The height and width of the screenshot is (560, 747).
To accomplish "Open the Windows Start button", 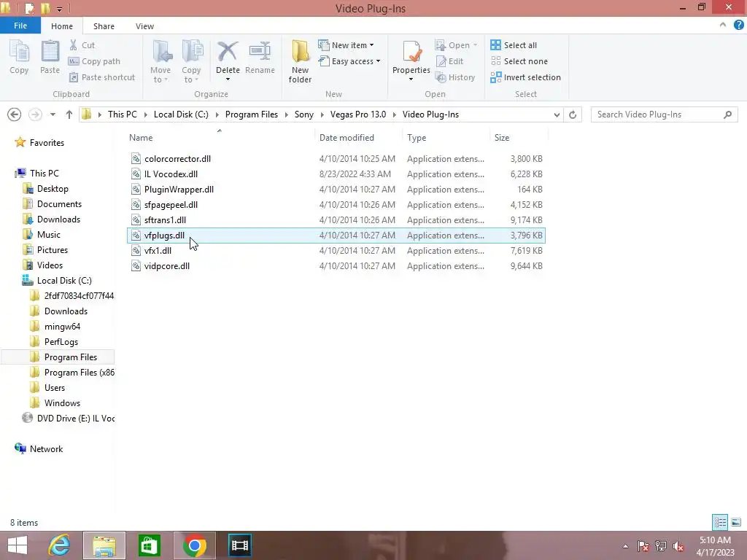I will click(18, 545).
